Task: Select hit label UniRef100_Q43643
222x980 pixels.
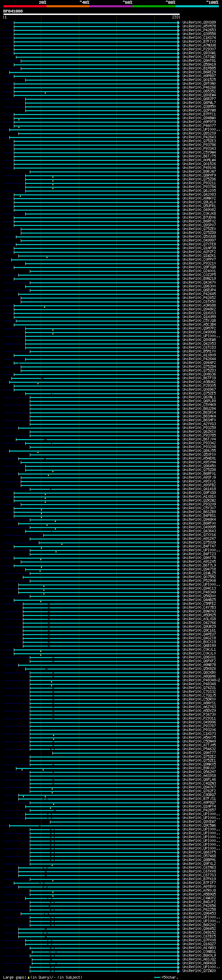Action: pos(199,531)
